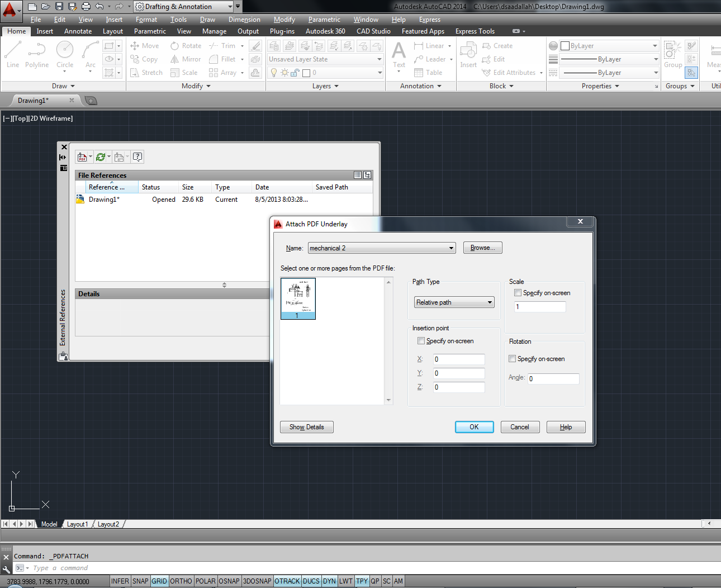Image resolution: width=721 pixels, height=588 pixels.
Task: Click the Save icon in quick access toolbar
Action: [59, 7]
